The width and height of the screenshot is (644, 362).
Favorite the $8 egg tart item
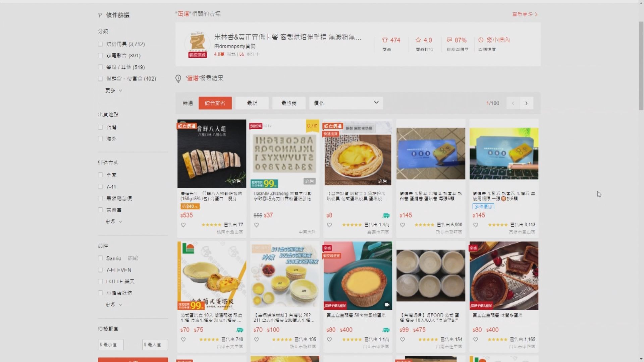[329, 225]
